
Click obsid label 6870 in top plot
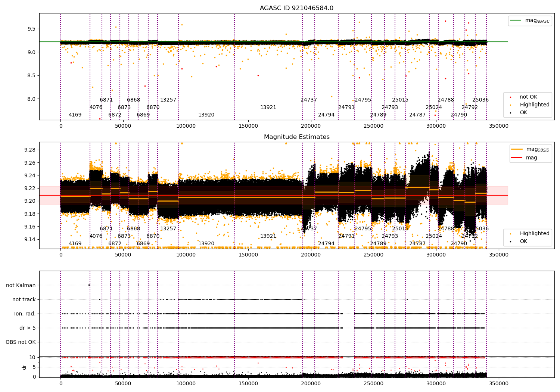click(x=153, y=108)
